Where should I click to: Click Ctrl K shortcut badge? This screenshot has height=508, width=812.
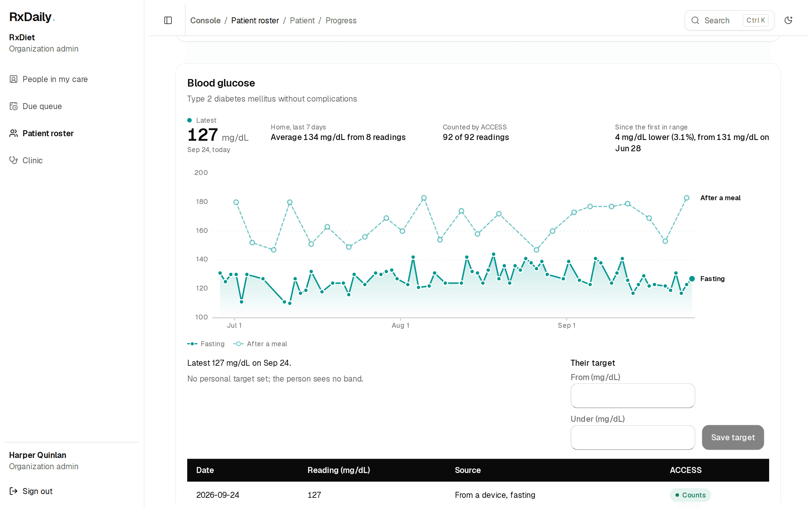(x=756, y=20)
